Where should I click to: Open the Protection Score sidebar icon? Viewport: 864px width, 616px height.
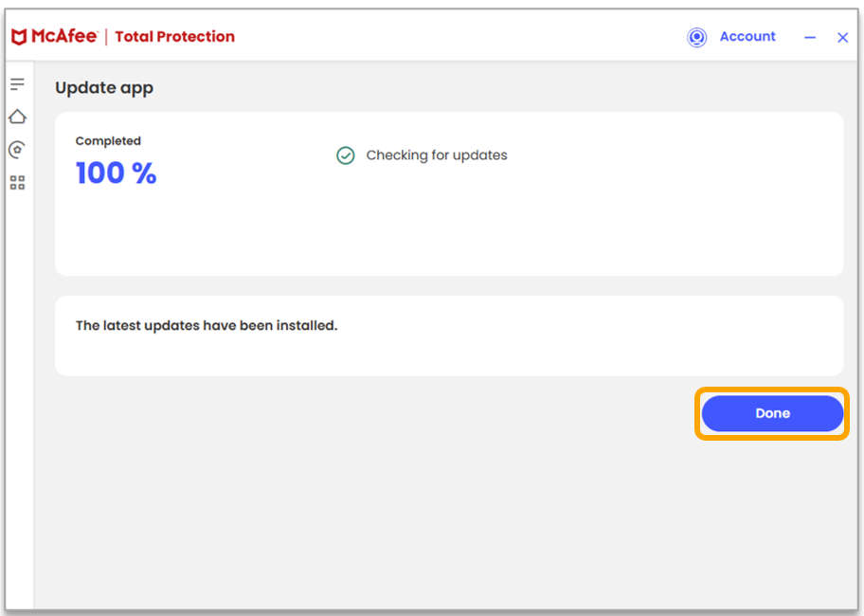[x=17, y=149]
